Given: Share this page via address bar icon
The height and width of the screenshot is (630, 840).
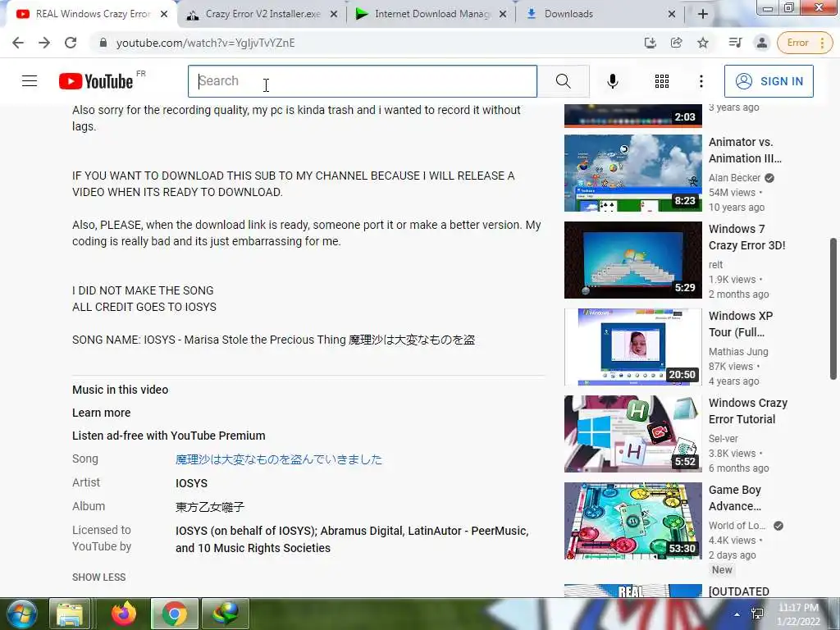Looking at the screenshot, I should click(677, 43).
